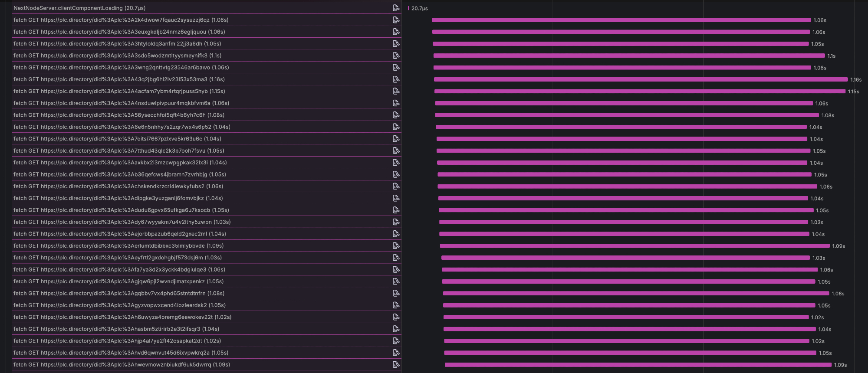
Task: Open logs for the aerlumtdbibbxc35lmlybbvde fetch
Action: (396, 245)
